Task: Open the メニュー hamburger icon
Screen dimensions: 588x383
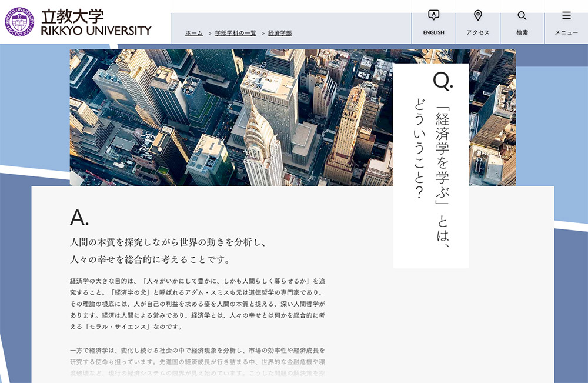Action: coord(566,15)
